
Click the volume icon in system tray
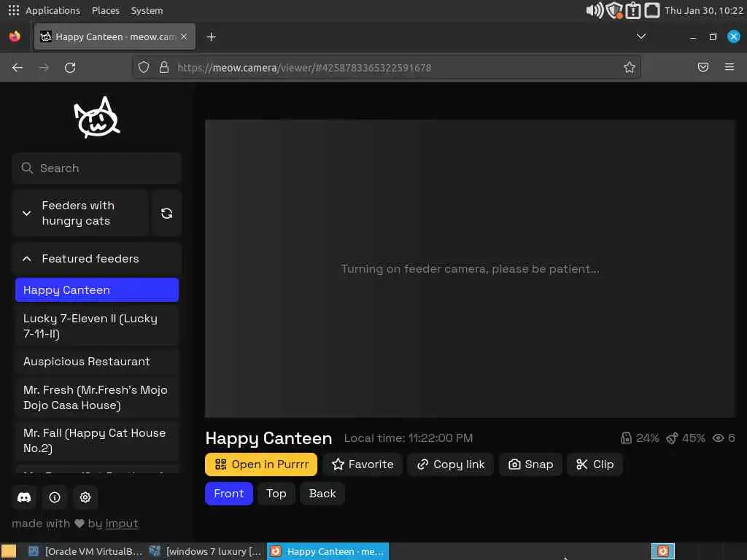(594, 10)
